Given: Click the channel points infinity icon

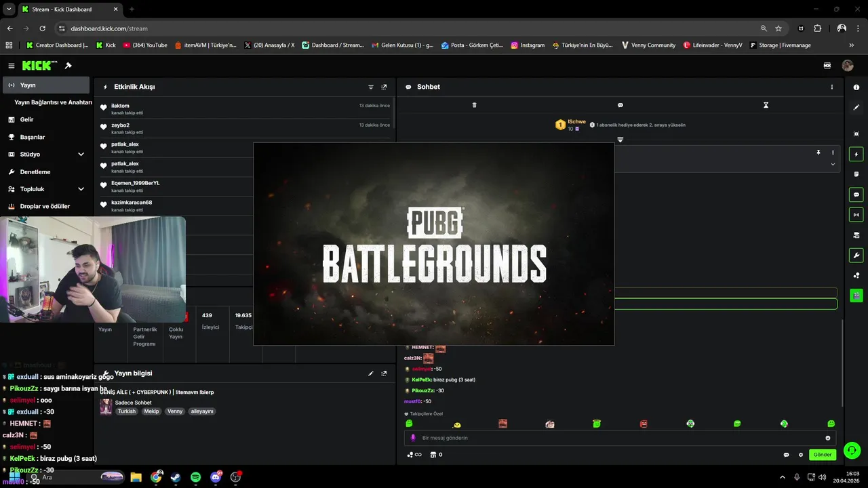Looking at the screenshot, I should click(414, 455).
